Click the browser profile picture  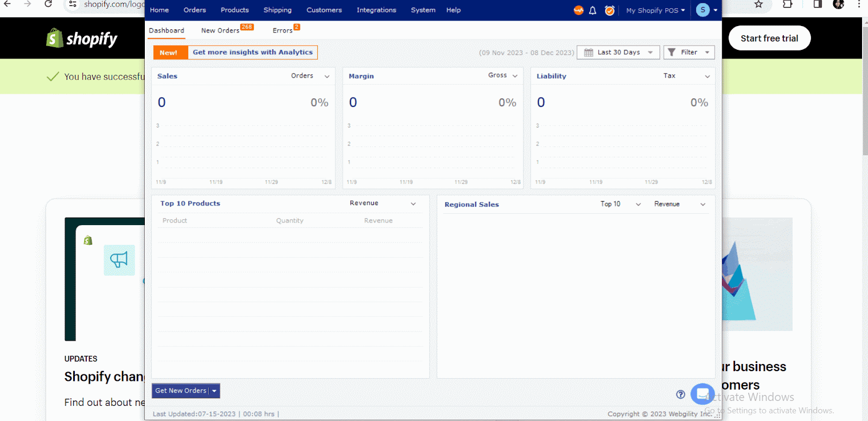[x=838, y=4]
